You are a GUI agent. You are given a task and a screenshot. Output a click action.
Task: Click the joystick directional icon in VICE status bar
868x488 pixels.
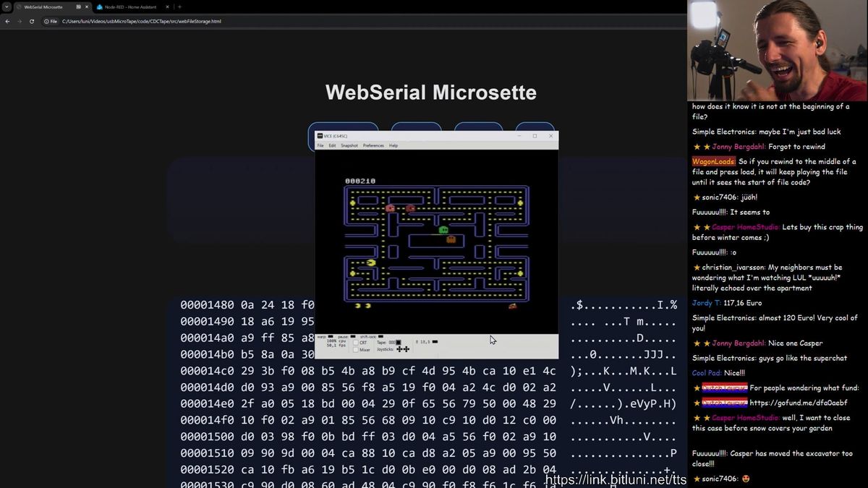pyautogui.click(x=399, y=349)
